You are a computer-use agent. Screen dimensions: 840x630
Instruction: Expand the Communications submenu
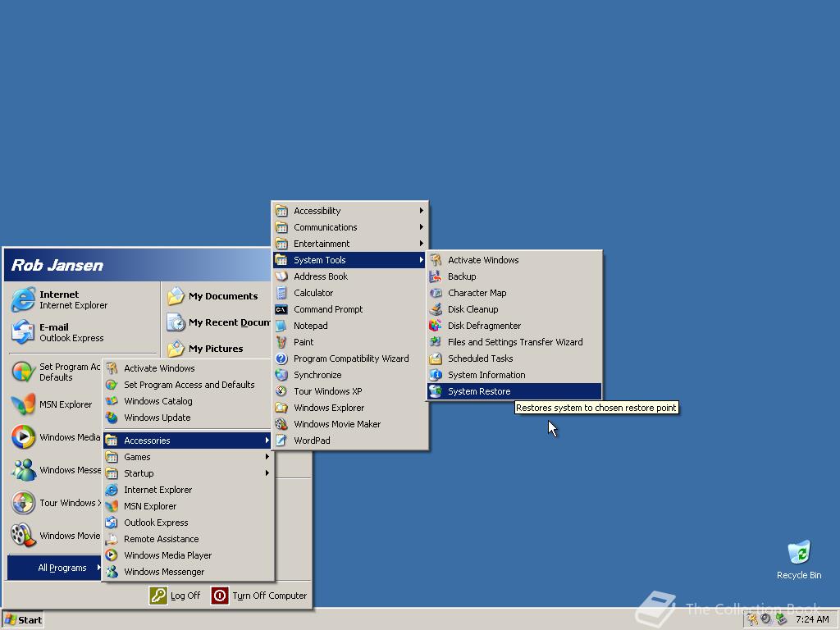coord(349,227)
